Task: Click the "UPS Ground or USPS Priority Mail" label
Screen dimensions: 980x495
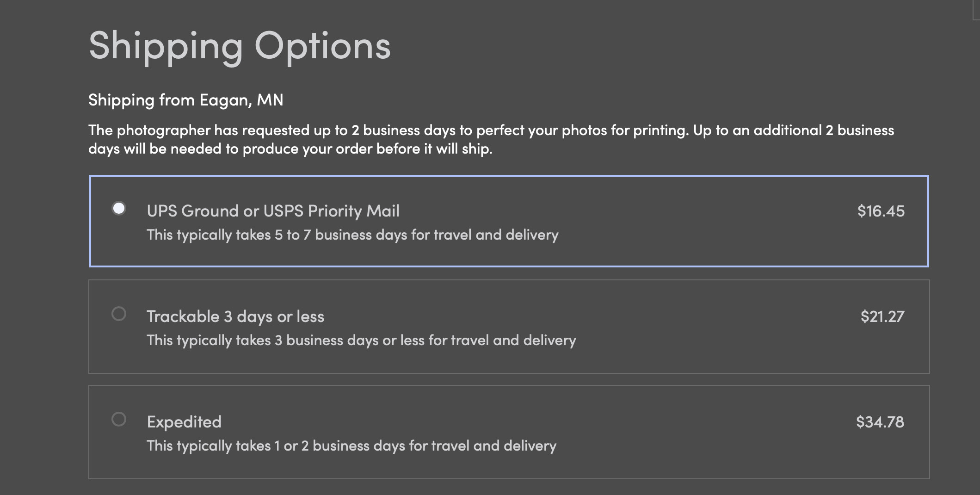Action: tap(273, 211)
